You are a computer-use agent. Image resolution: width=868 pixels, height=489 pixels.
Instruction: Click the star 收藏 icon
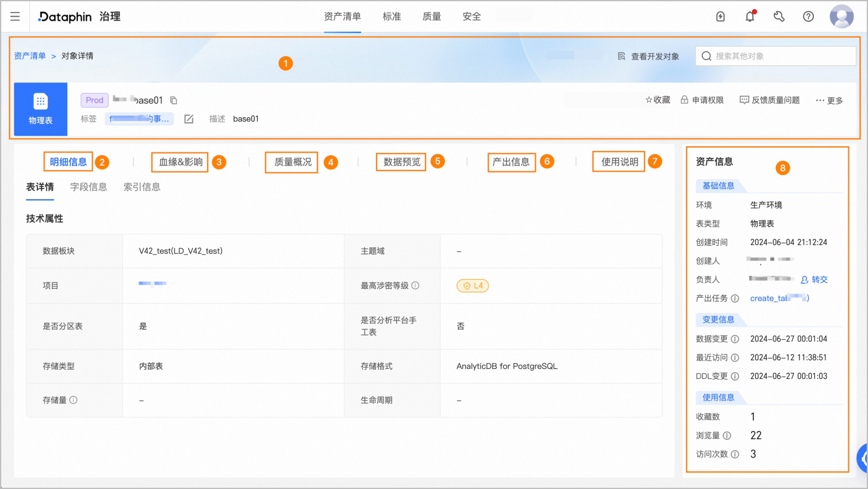[649, 100]
